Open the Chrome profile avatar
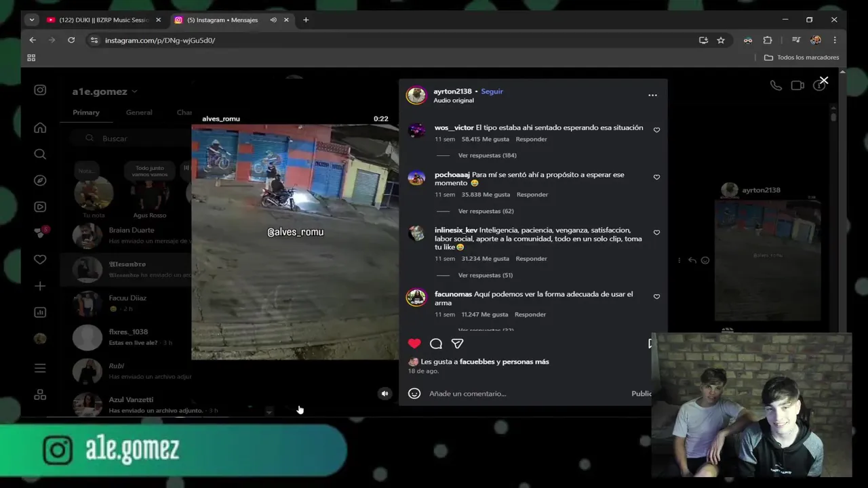This screenshot has width=868, height=488. click(816, 40)
